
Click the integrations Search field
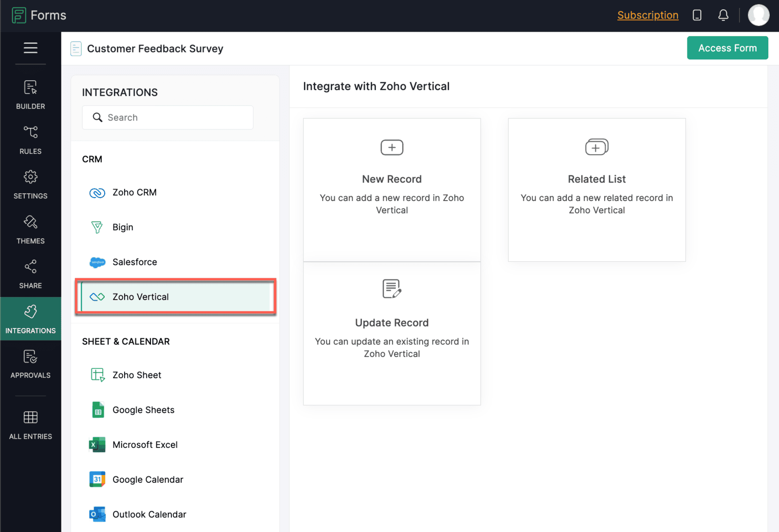(168, 118)
